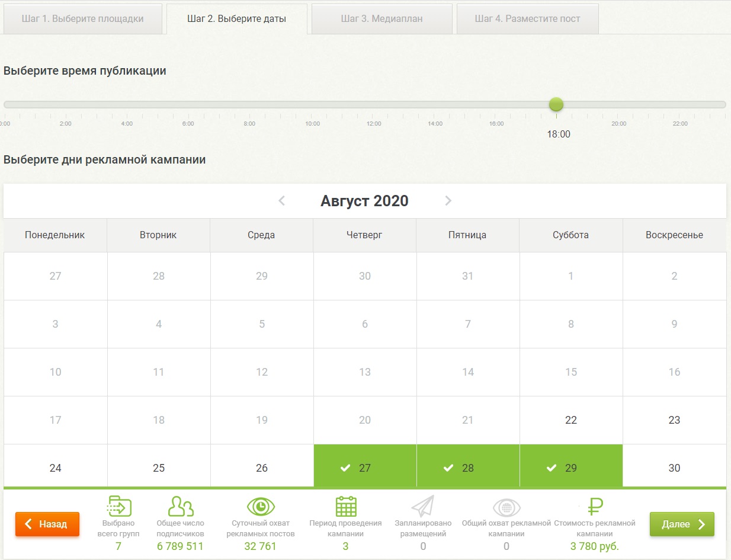Click the orange Назад button
This screenshot has width=731, height=560.
(47, 524)
